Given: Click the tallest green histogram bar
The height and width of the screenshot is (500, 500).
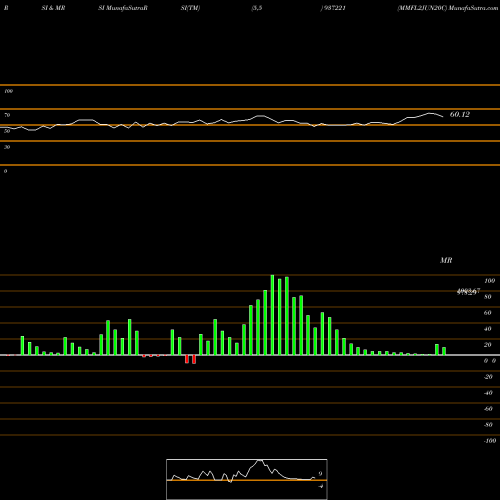Looking at the screenshot, I should 272,315.
